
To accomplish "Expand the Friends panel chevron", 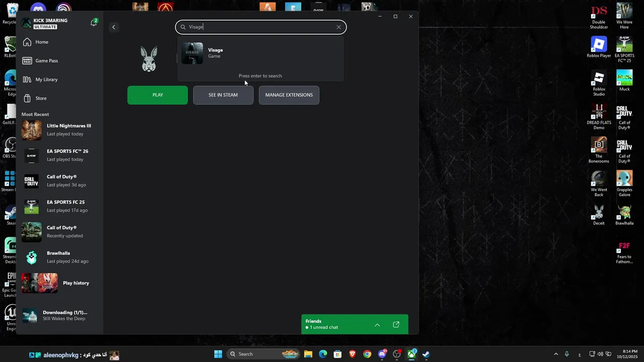I will (x=377, y=325).
